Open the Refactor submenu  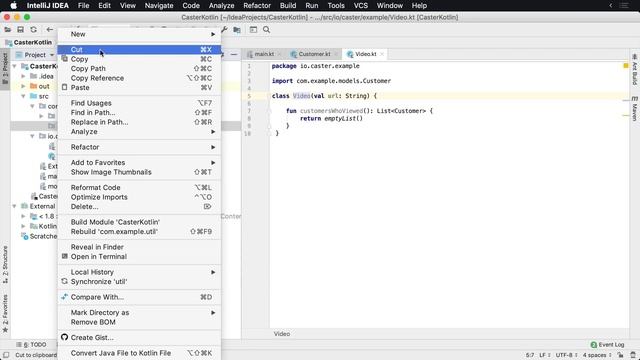point(139,147)
